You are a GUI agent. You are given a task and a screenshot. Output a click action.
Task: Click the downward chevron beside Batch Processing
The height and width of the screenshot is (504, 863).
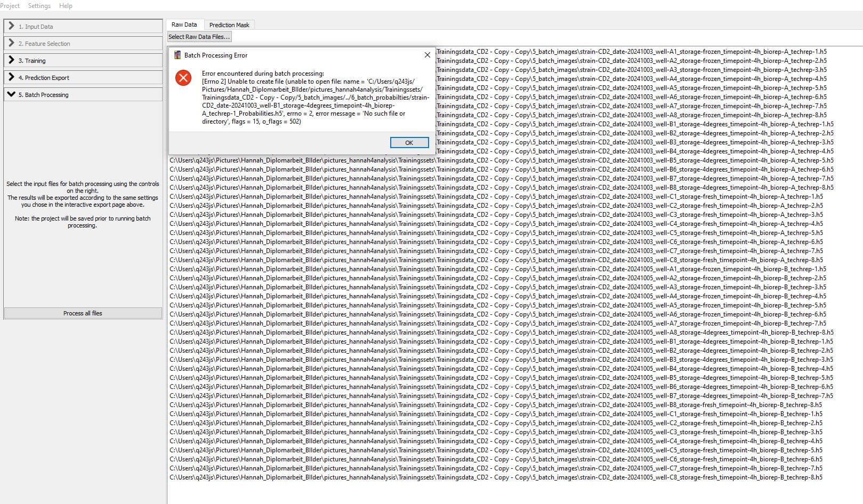pyautogui.click(x=11, y=94)
